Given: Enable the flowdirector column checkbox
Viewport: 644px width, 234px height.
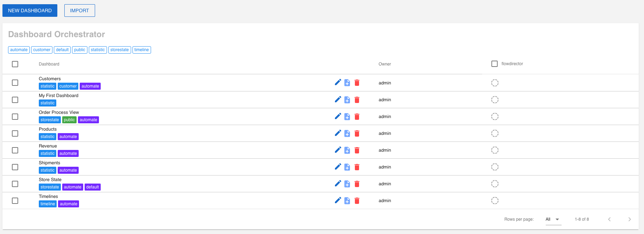Looking at the screenshot, I should (494, 64).
